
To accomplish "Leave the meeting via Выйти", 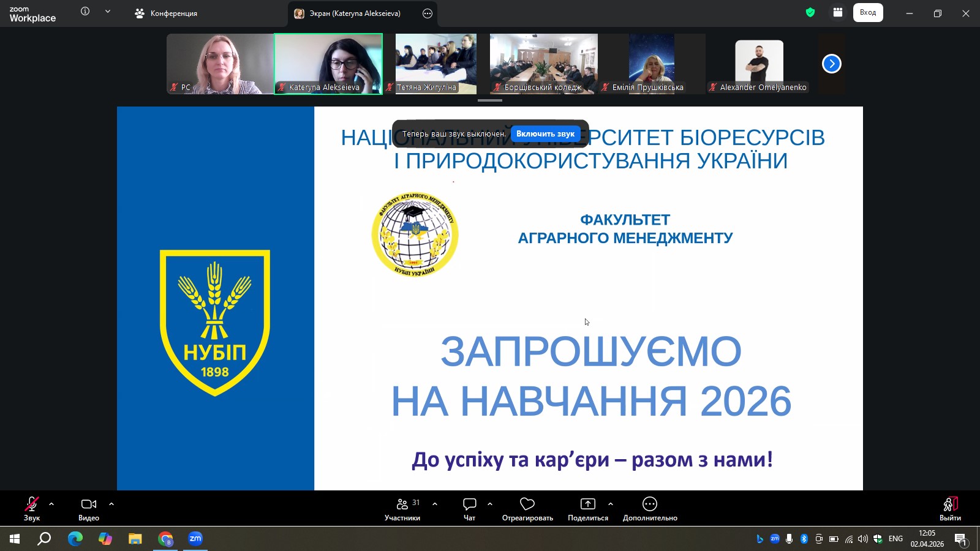I will coord(949,508).
